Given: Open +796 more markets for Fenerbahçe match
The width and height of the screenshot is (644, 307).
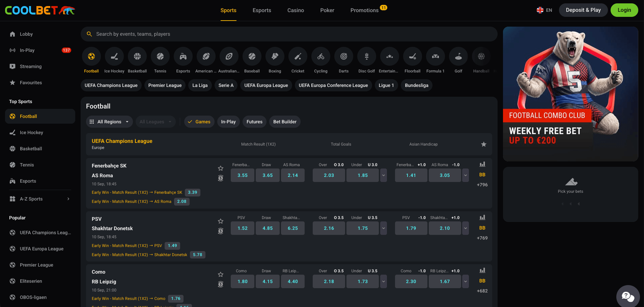Looking at the screenshot, I should 482,185.
